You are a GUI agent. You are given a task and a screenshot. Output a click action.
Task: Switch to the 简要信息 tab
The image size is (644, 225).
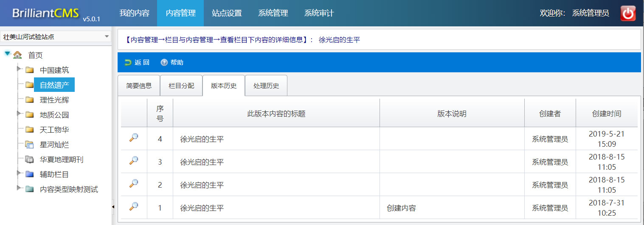139,85
